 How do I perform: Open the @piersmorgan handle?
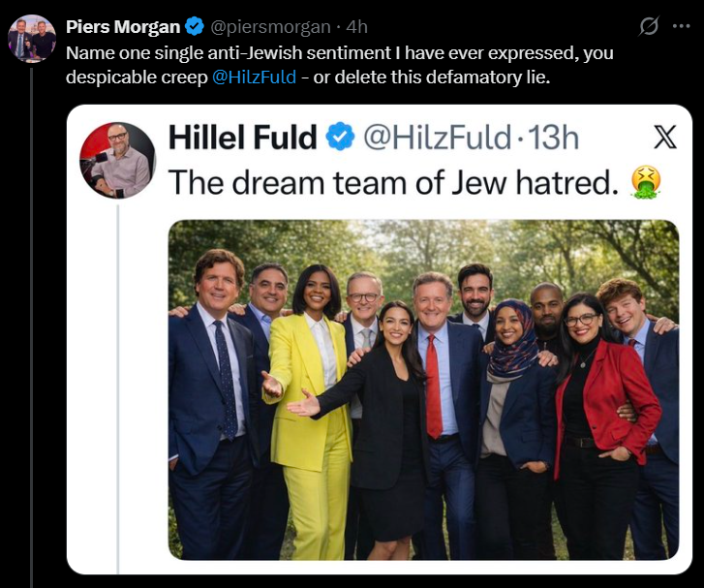click(270, 27)
